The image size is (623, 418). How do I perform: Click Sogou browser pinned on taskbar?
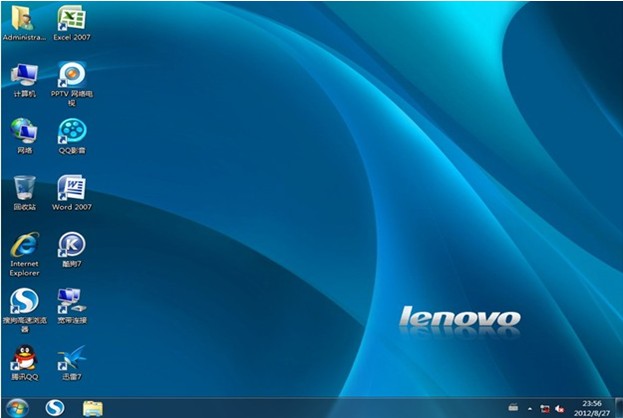[x=56, y=407]
